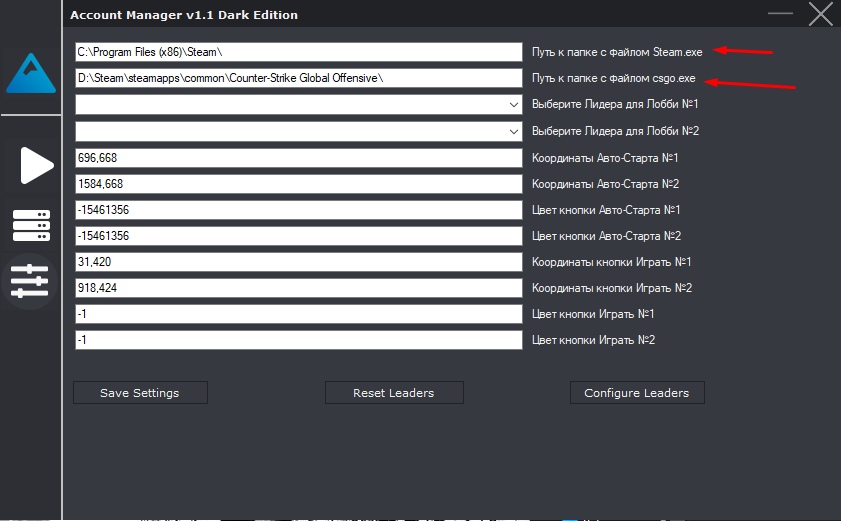Screen dimensions: 841x521
Task: Open the settings sliders sidebar icon
Action: (29, 281)
